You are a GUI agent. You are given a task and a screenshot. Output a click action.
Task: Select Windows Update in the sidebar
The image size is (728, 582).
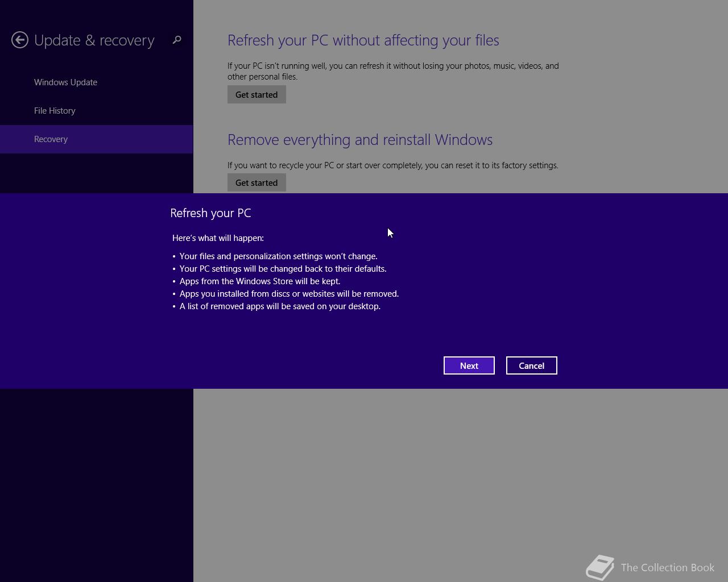(65, 82)
